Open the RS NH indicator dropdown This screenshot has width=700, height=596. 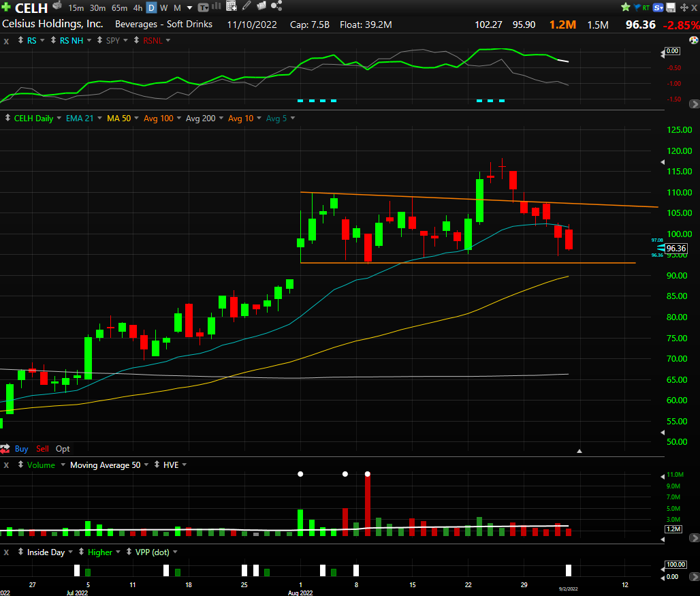click(x=89, y=40)
